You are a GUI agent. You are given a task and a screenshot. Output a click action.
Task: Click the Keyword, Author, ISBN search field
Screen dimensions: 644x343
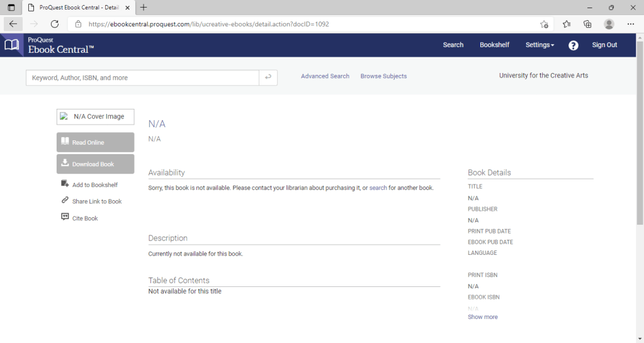pos(142,78)
